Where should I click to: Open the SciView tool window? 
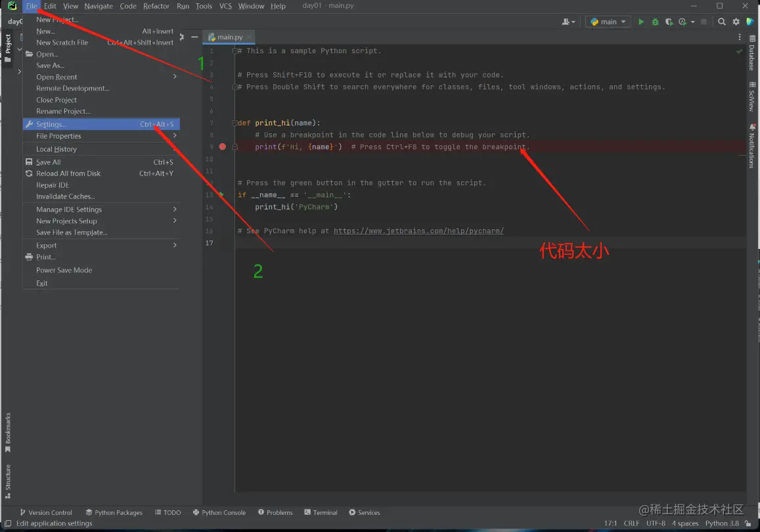(751, 97)
